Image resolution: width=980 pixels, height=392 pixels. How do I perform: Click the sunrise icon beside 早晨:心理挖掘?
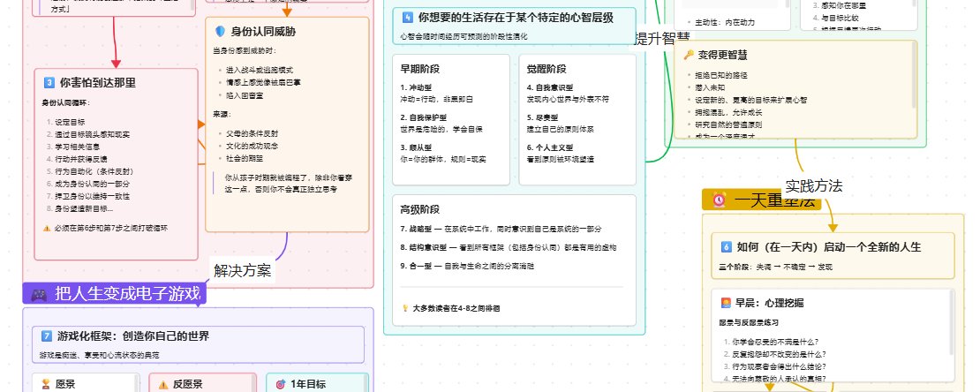pos(726,303)
